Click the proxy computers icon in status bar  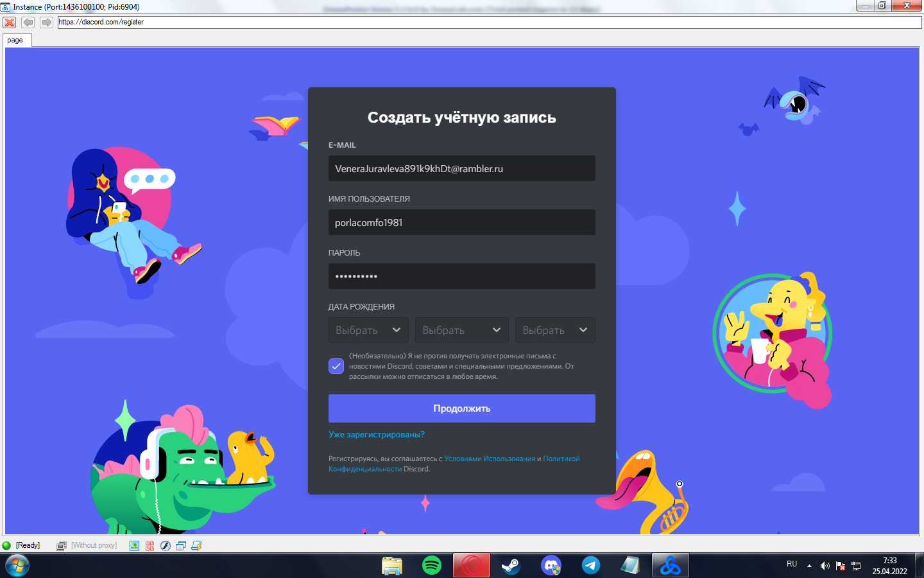tap(62, 546)
